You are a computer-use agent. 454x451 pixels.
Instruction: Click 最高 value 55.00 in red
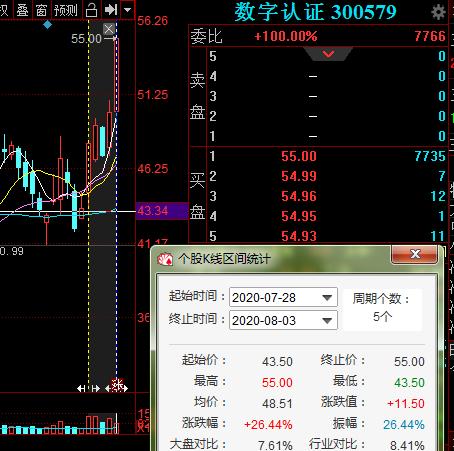277,383
